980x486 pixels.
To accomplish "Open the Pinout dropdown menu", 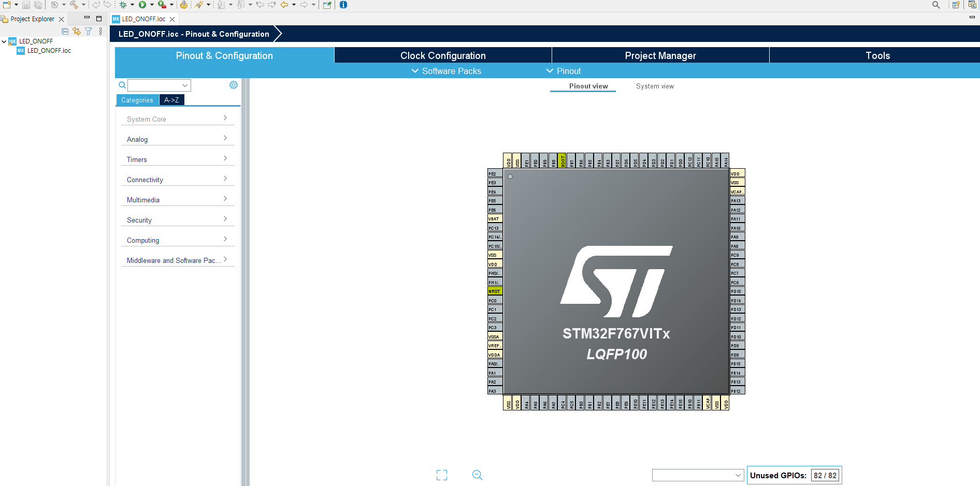I will (564, 71).
